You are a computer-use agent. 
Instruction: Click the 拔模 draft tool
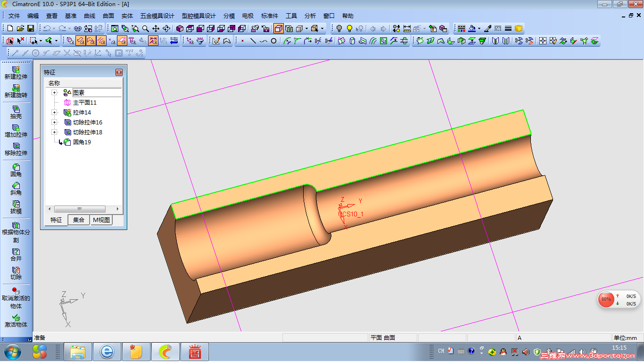(16, 207)
